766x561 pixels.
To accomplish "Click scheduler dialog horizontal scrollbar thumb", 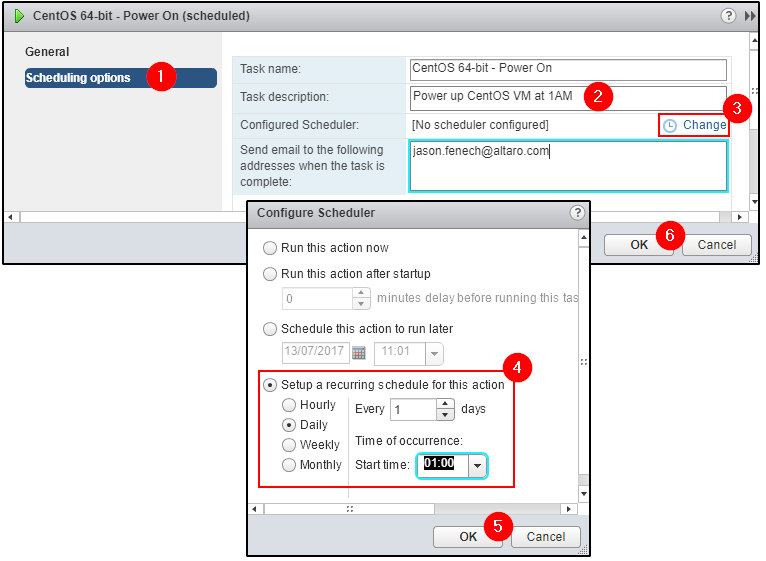I will (x=349, y=509).
